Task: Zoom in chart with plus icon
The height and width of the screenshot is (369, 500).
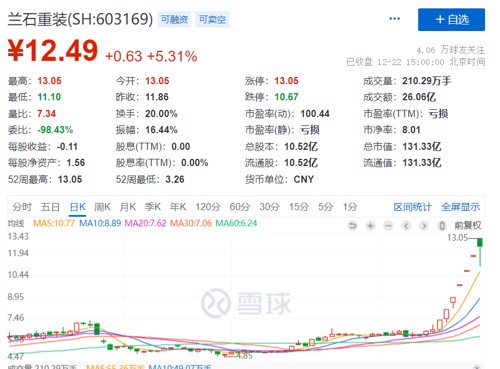Action: 370,226
